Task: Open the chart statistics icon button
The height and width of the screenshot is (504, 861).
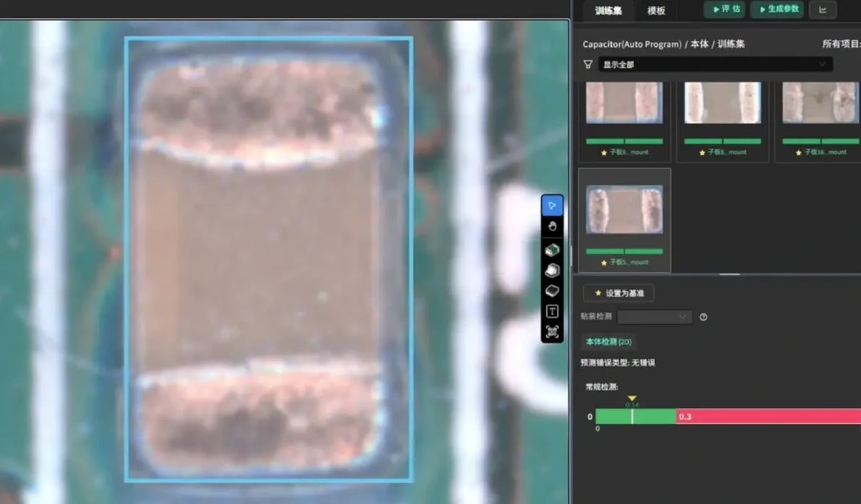Action: tap(823, 9)
